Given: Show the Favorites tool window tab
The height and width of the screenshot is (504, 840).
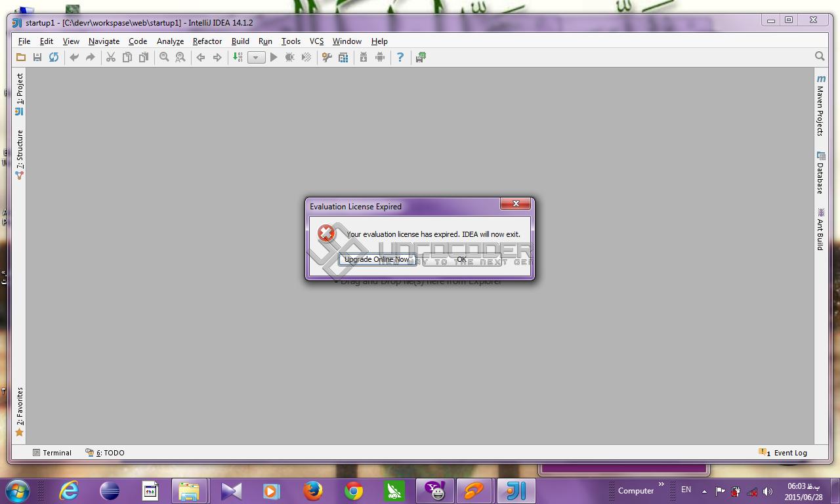Looking at the screenshot, I should 19,411.
